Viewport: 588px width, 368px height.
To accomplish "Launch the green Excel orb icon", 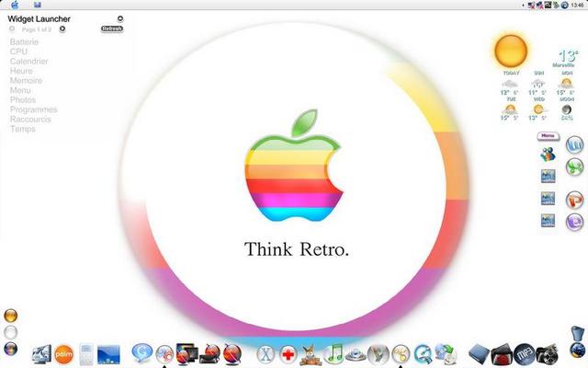I will [x=574, y=167].
